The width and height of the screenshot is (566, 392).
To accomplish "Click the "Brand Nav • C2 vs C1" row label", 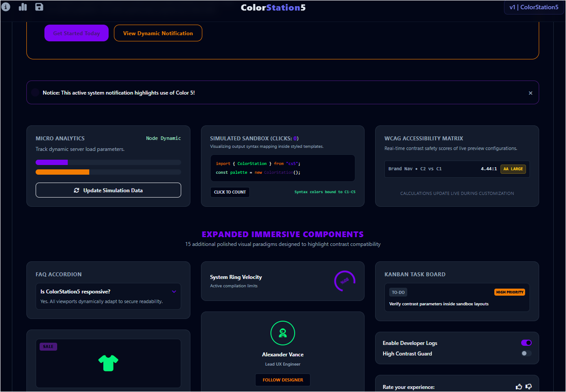I will (415, 169).
